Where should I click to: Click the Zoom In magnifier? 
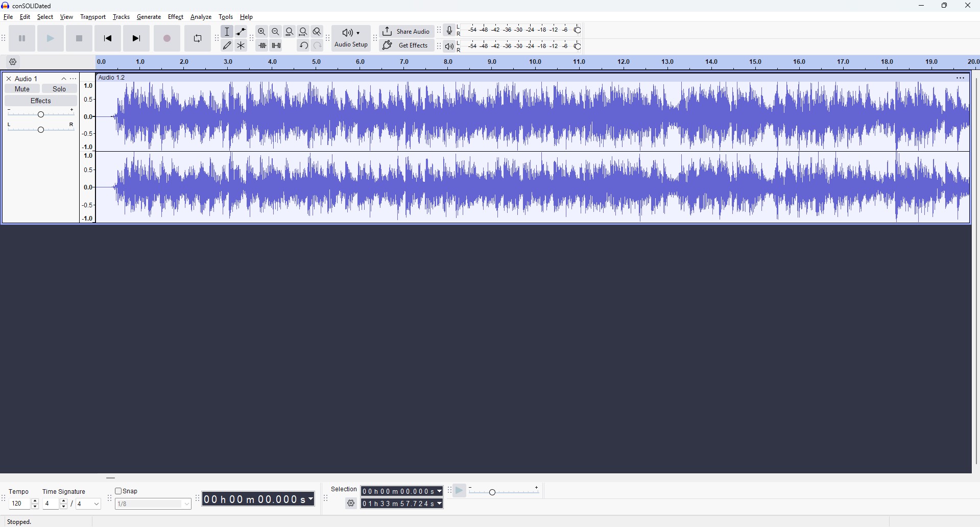point(262,32)
